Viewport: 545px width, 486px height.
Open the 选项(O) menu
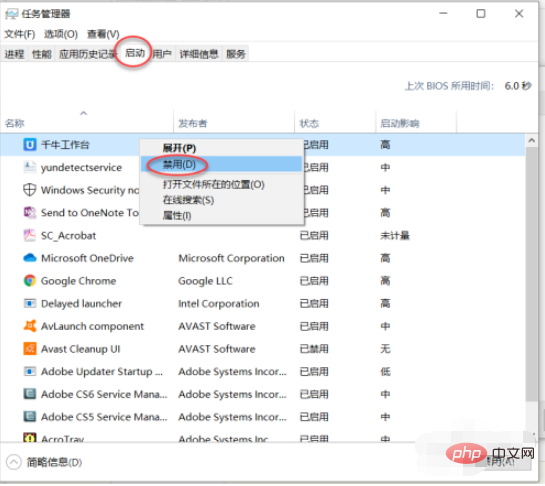point(61,34)
